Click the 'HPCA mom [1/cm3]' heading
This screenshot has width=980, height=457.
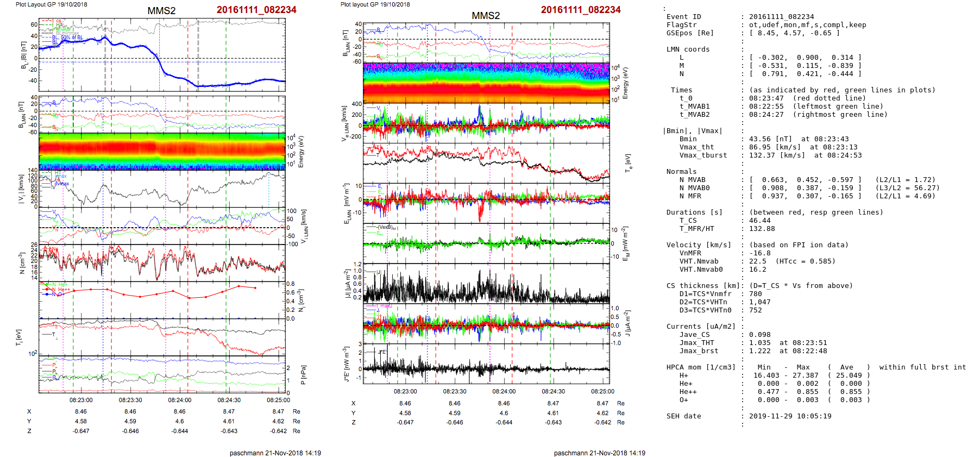click(701, 367)
